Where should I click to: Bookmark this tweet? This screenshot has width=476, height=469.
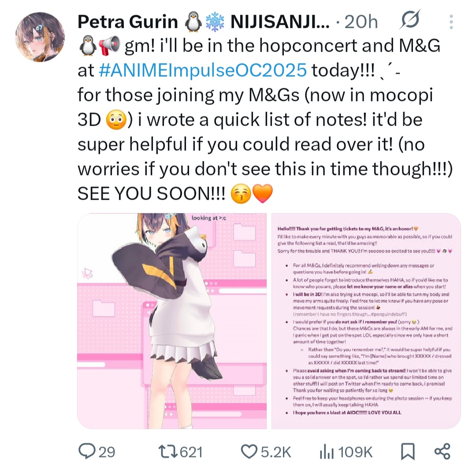[x=407, y=451]
